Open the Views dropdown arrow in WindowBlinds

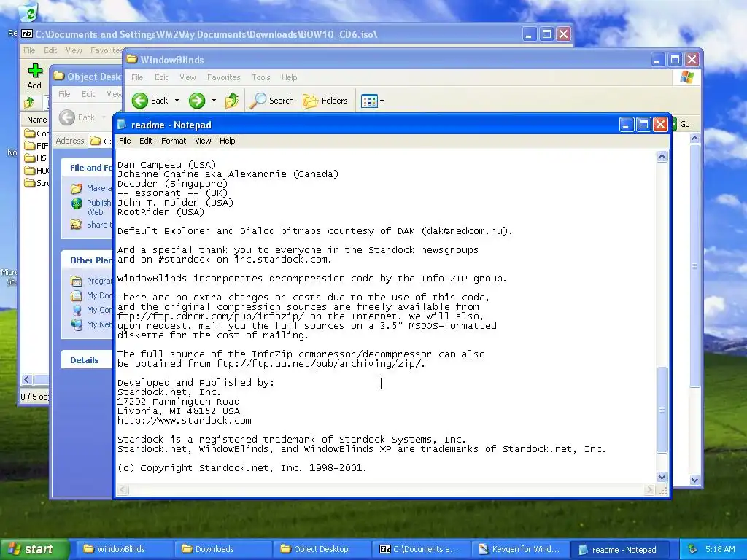[x=382, y=101]
